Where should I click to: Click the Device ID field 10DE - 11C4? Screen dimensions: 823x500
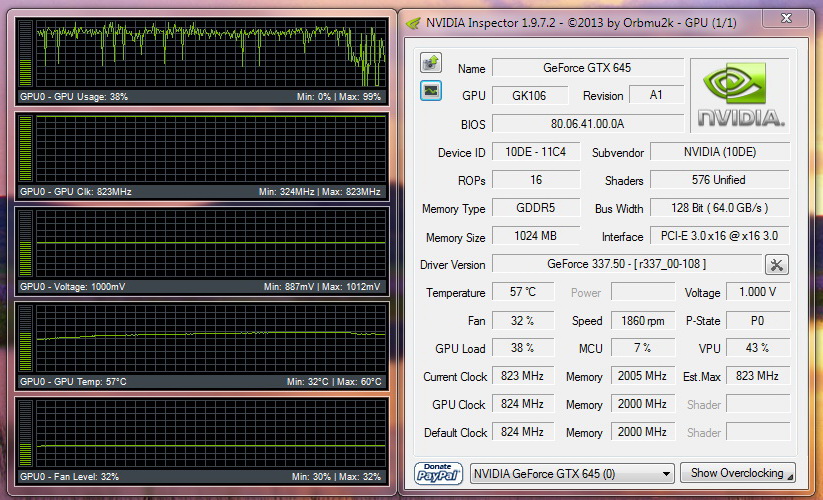coord(536,152)
